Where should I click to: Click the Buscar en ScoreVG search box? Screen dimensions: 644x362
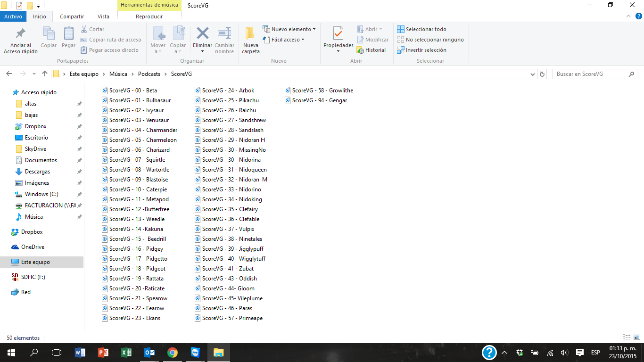(592, 74)
